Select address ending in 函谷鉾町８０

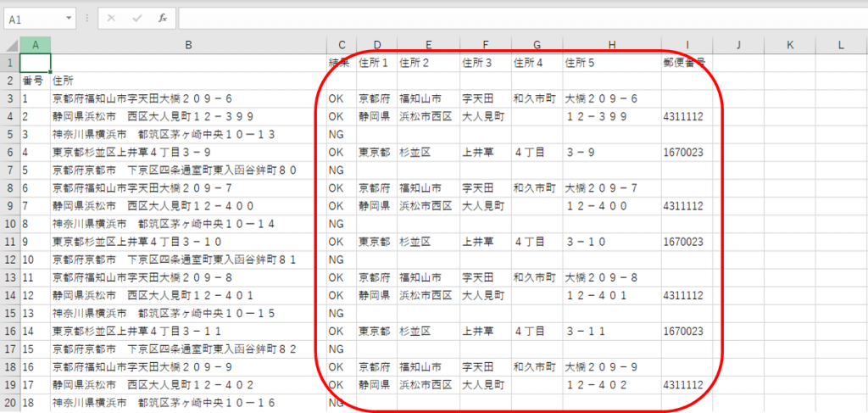188,170
